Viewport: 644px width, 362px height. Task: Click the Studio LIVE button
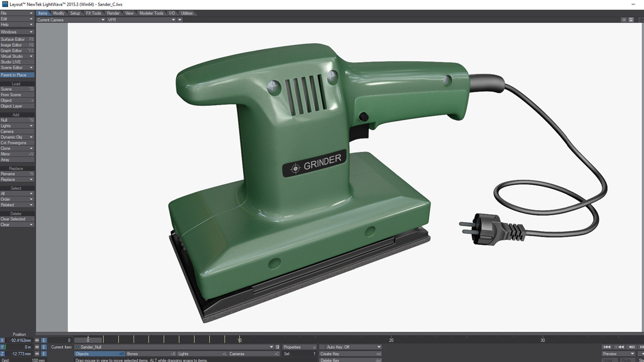pyautogui.click(x=17, y=62)
